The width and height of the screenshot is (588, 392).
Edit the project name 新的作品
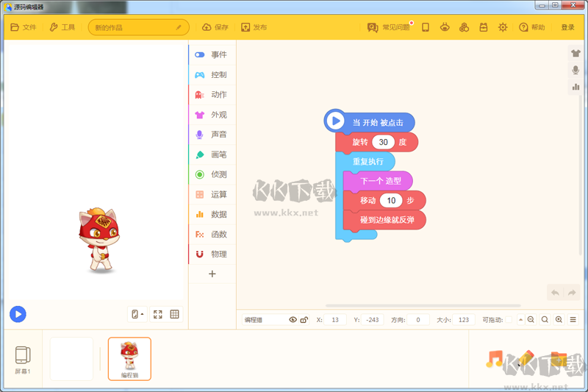pos(138,27)
